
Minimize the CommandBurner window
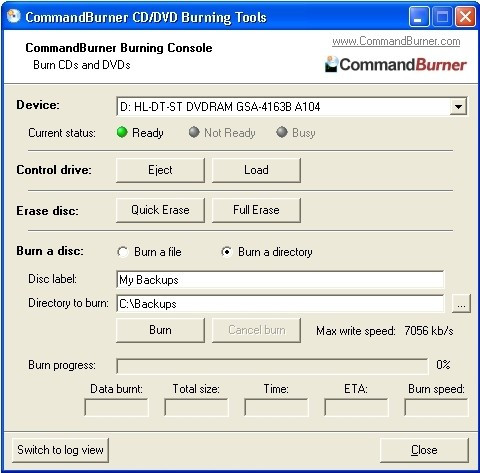pos(419,16)
